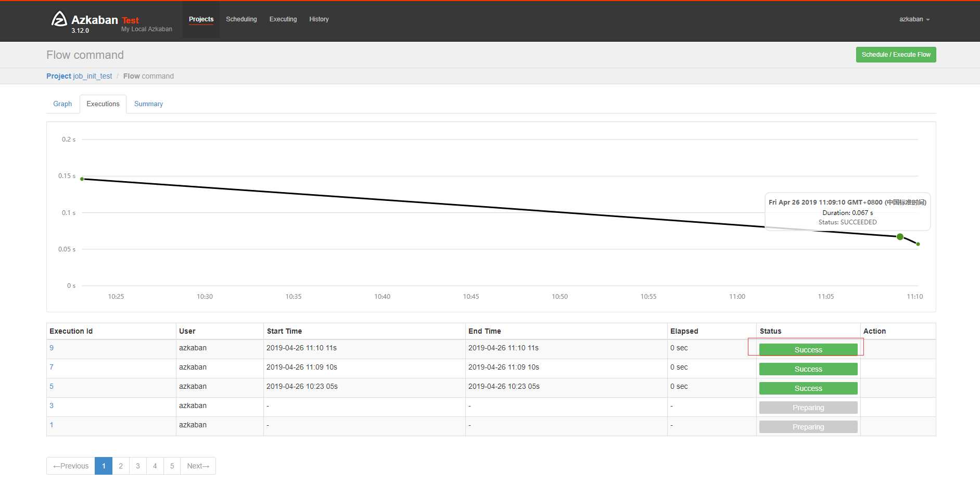
Task: Open the History page
Action: pos(319,19)
